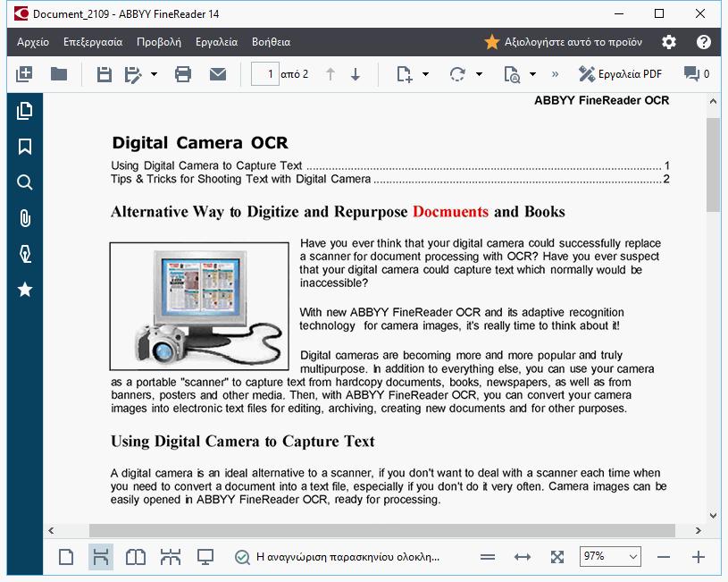Save the document with the floppy icon

click(x=104, y=74)
